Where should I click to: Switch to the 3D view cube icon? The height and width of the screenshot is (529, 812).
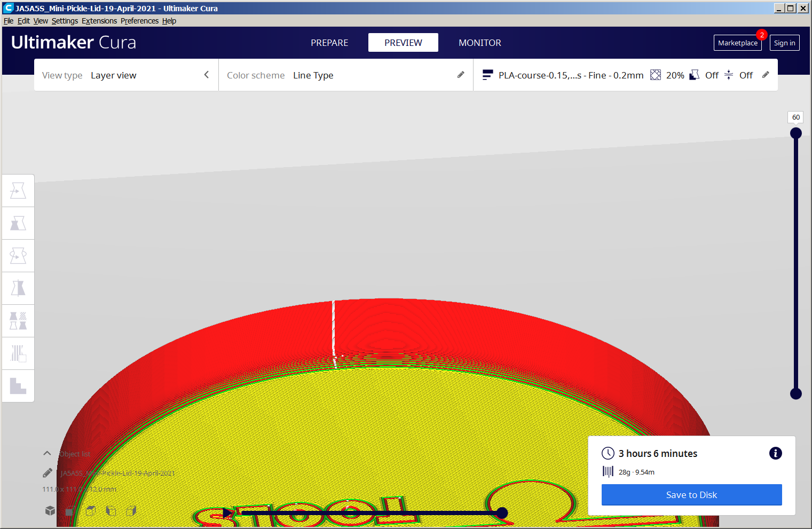point(50,511)
